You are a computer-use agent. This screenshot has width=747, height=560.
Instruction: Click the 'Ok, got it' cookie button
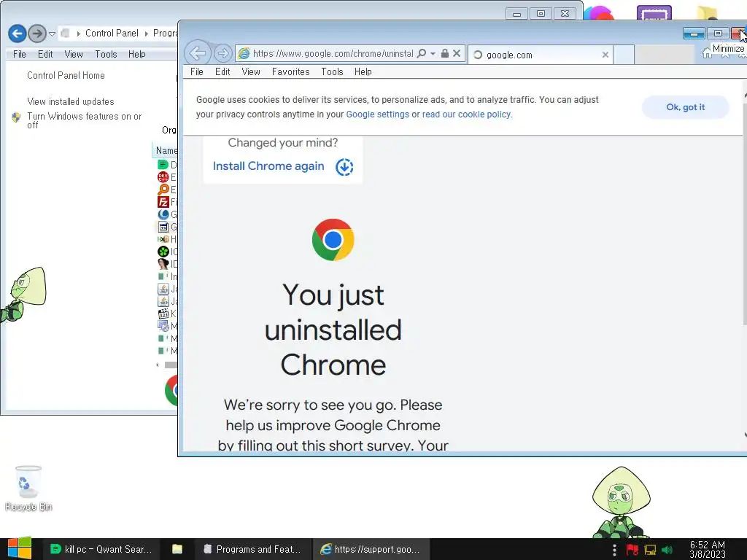pyautogui.click(x=685, y=107)
